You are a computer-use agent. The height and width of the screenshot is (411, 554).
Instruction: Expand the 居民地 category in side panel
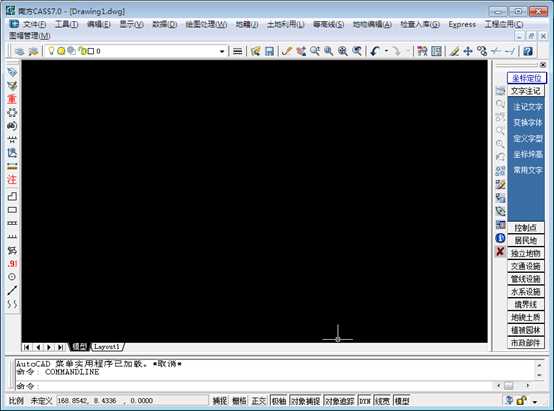click(x=525, y=241)
